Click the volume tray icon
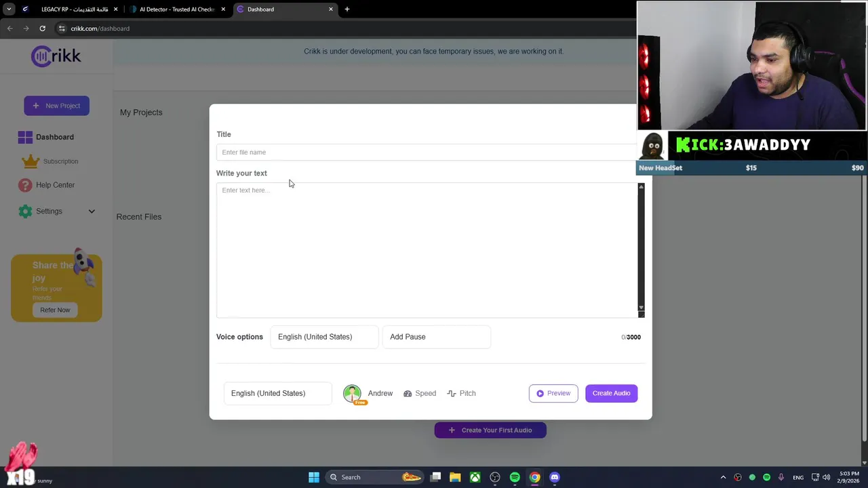 coord(827,477)
